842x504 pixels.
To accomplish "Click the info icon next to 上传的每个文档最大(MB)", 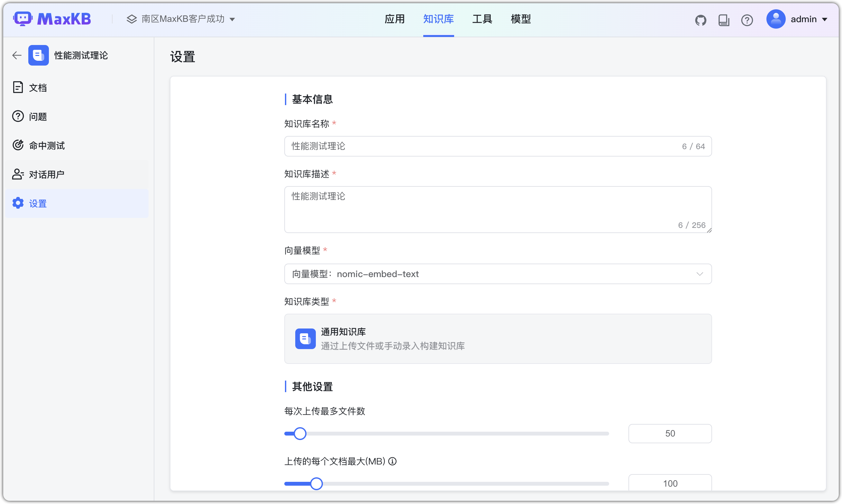I will [x=392, y=461].
